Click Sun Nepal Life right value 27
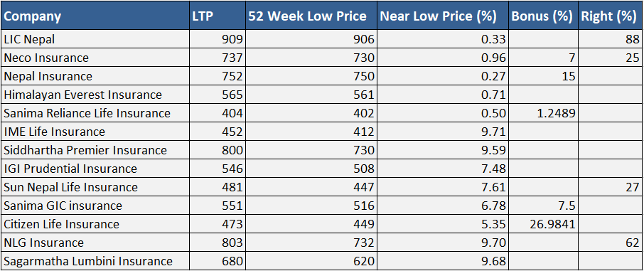This screenshot has width=644, height=271. (x=632, y=187)
